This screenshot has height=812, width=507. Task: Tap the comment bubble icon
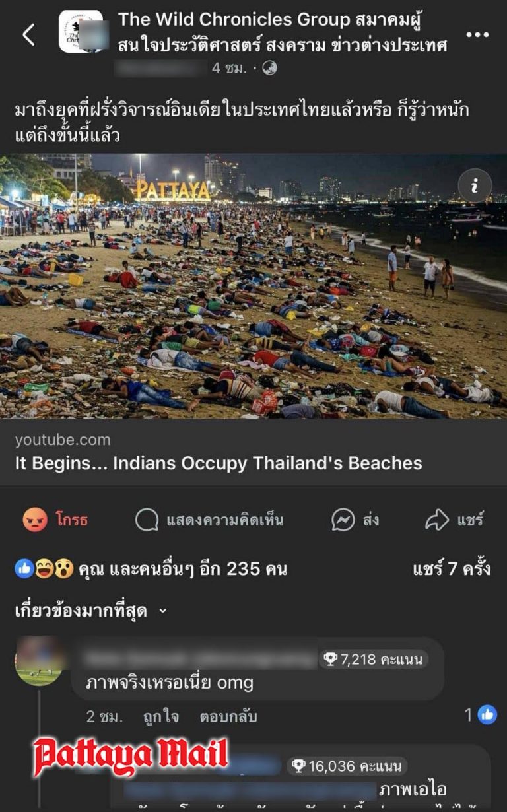pyautogui.click(x=147, y=520)
